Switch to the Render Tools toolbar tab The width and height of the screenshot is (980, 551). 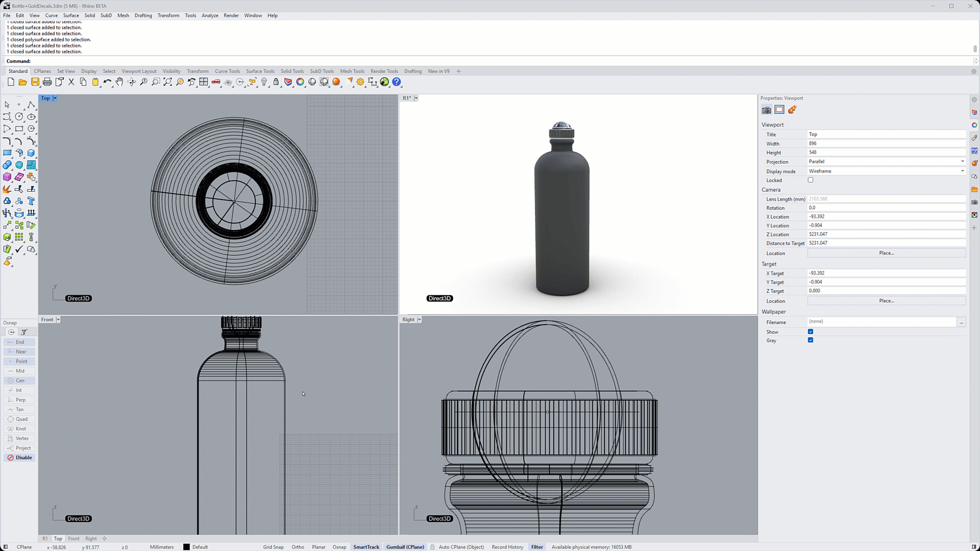pos(384,71)
